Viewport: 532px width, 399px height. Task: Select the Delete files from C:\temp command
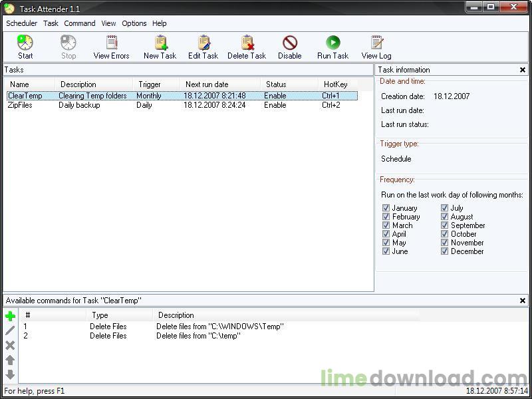(198, 336)
